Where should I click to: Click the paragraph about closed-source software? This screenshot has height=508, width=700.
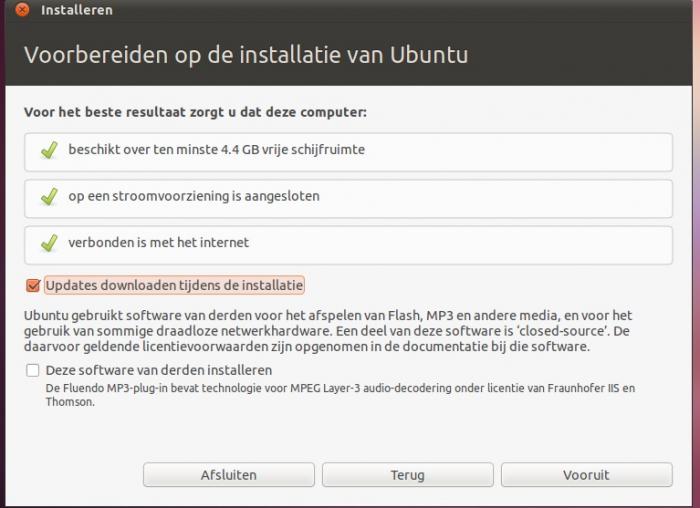click(x=326, y=331)
